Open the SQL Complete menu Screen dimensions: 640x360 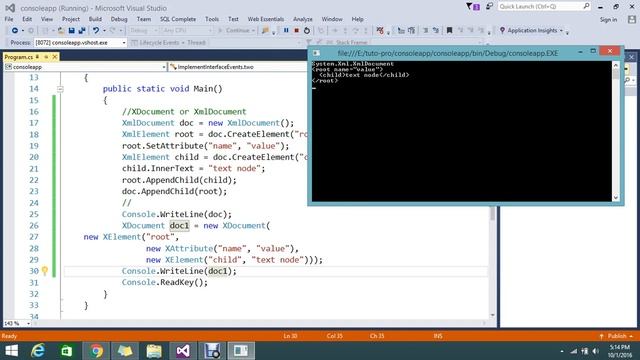point(178,19)
